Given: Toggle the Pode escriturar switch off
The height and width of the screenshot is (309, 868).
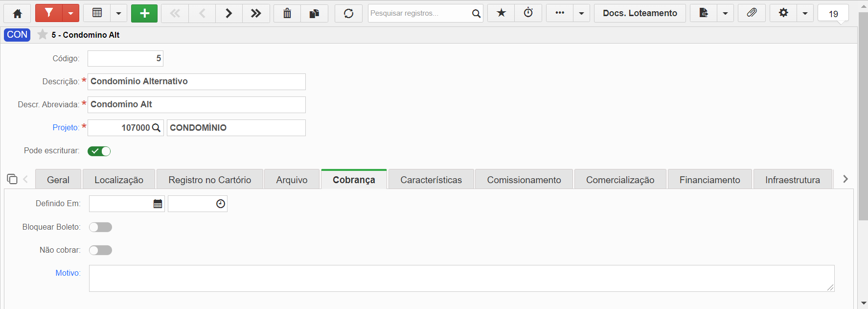Looking at the screenshot, I should coord(99,151).
